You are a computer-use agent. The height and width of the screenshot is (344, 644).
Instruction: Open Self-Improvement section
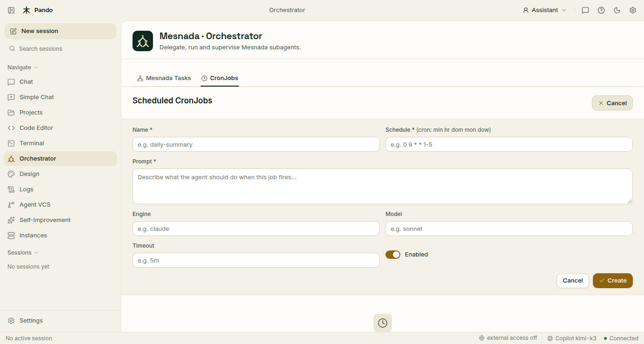(x=60, y=220)
